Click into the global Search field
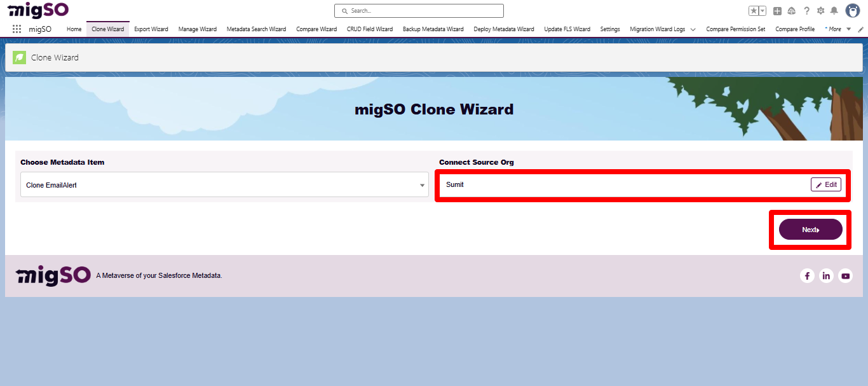The width and height of the screenshot is (868, 386). click(x=419, y=11)
